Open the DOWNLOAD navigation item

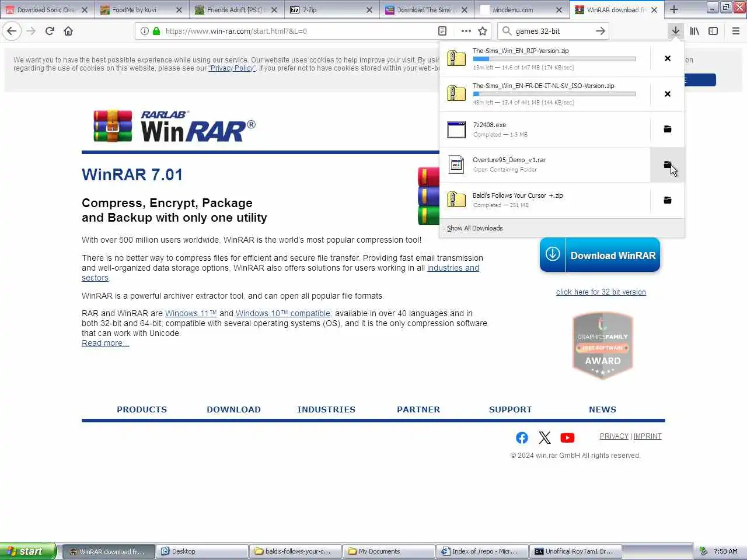[233, 409]
